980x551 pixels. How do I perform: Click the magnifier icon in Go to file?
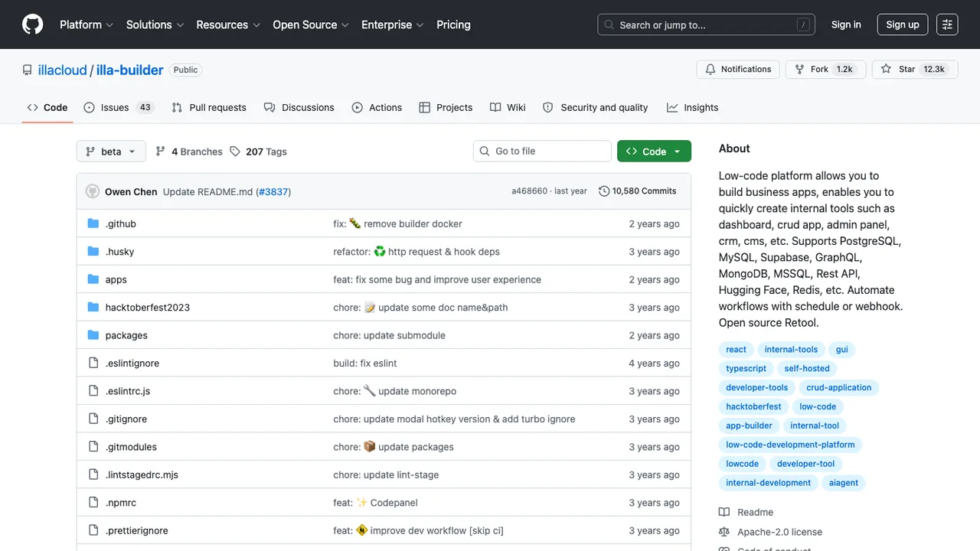(x=485, y=152)
